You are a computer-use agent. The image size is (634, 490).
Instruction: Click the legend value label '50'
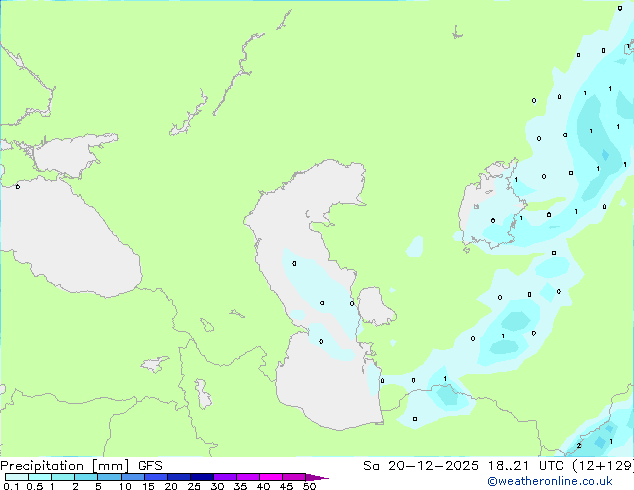[309, 486]
